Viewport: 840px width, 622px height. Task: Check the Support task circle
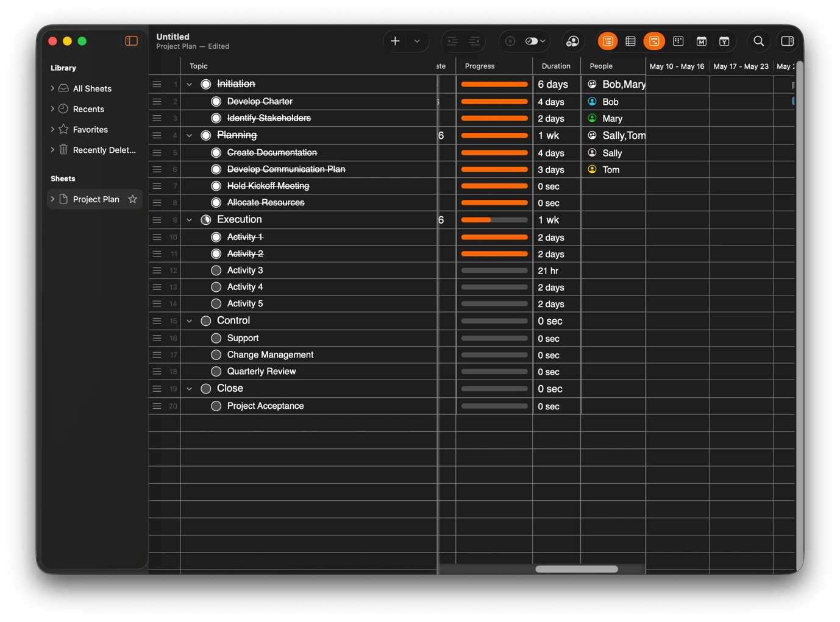coord(216,338)
